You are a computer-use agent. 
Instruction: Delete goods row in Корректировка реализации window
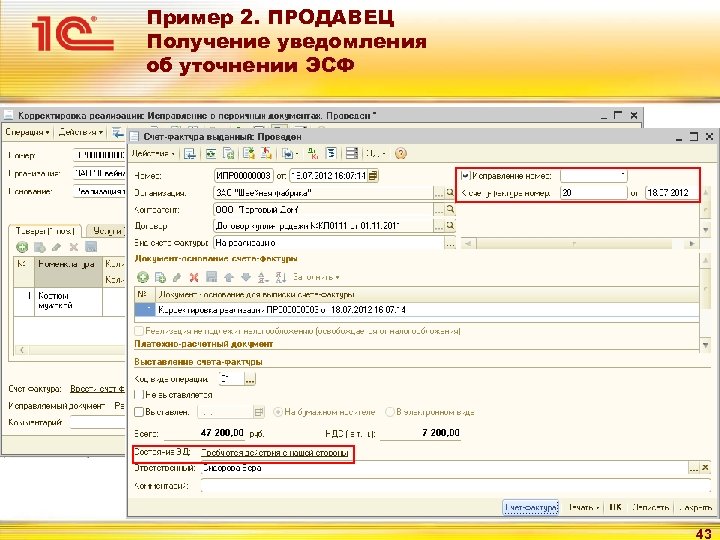tap(73, 247)
